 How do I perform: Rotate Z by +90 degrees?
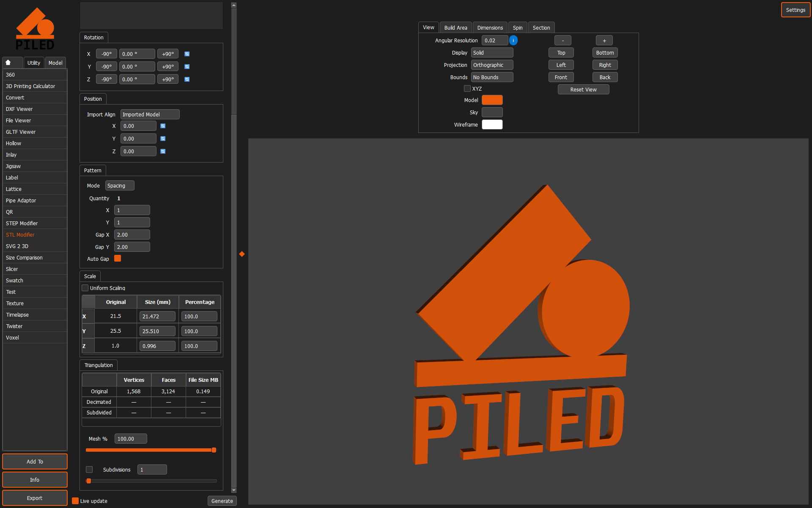pyautogui.click(x=168, y=80)
